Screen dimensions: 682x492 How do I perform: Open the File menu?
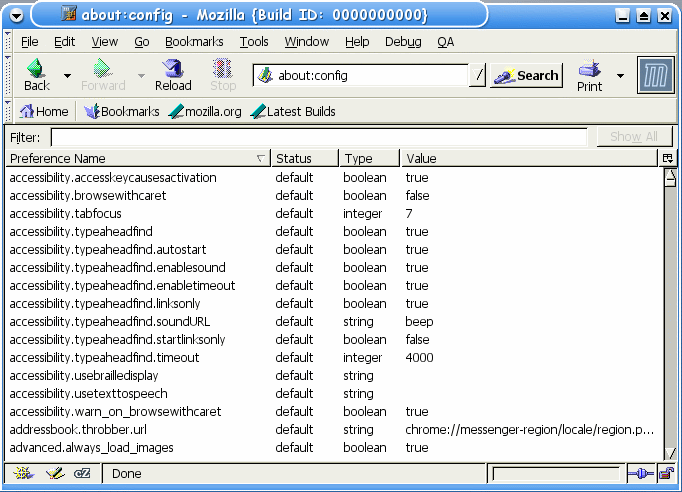[x=30, y=42]
